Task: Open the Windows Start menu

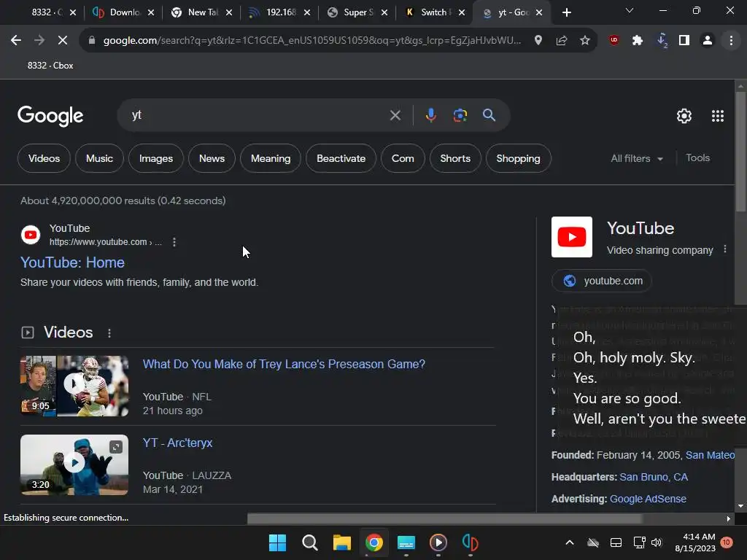Action: [x=277, y=542]
